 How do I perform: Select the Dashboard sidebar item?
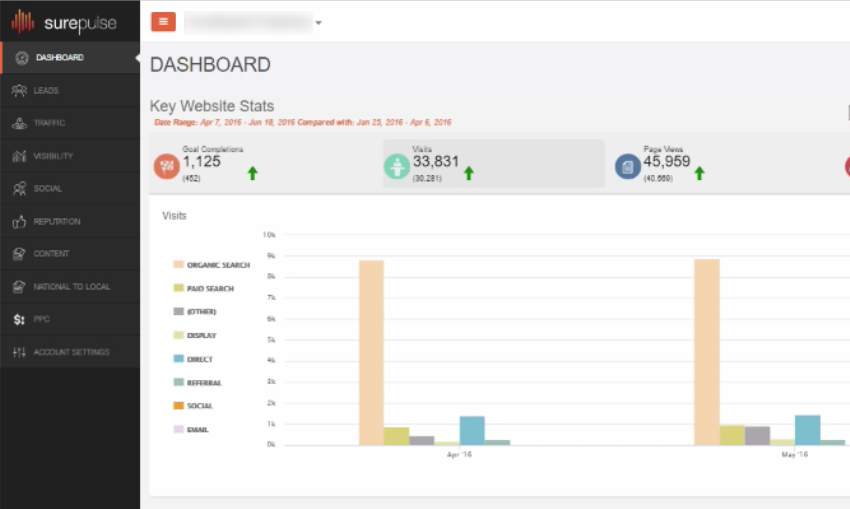click(59, 58)
